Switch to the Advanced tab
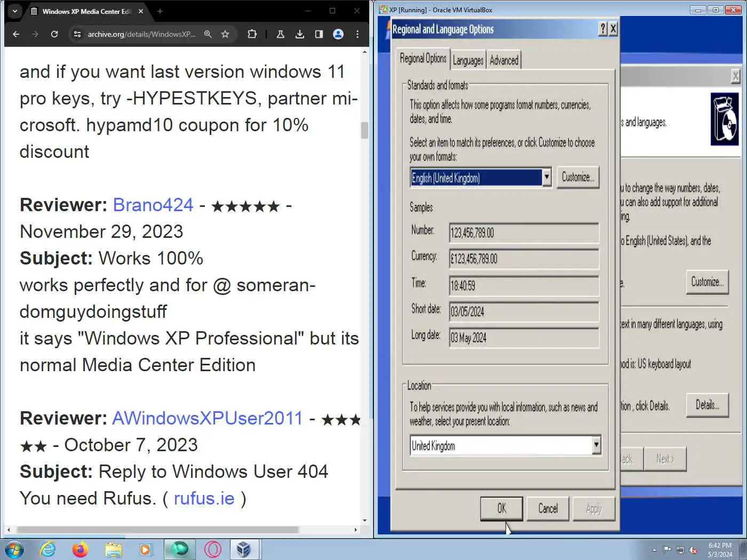This screenshot has height=560, width=747. 504,60
